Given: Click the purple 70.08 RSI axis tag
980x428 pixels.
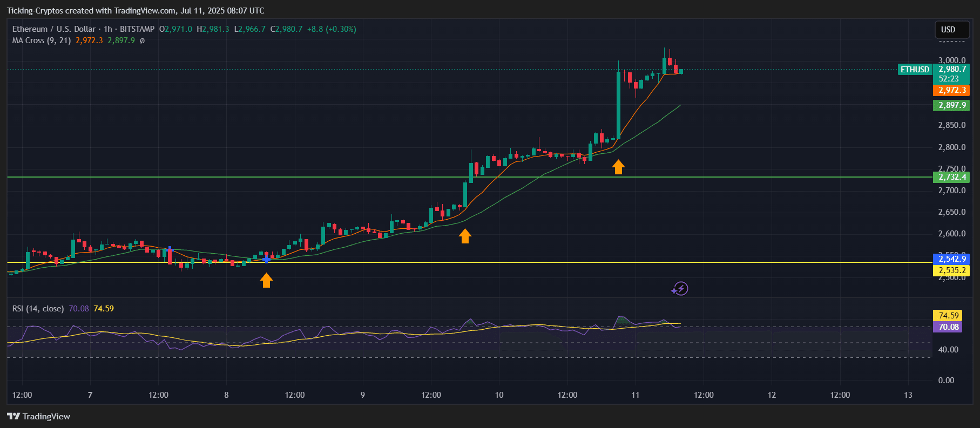Looking at the screenshot, I should coord(948,327).
